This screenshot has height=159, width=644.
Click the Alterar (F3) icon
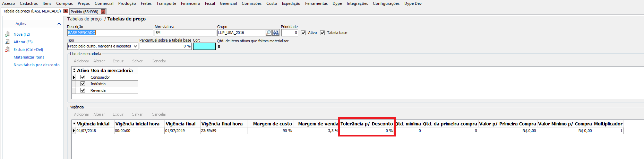[x=7, y=42]
